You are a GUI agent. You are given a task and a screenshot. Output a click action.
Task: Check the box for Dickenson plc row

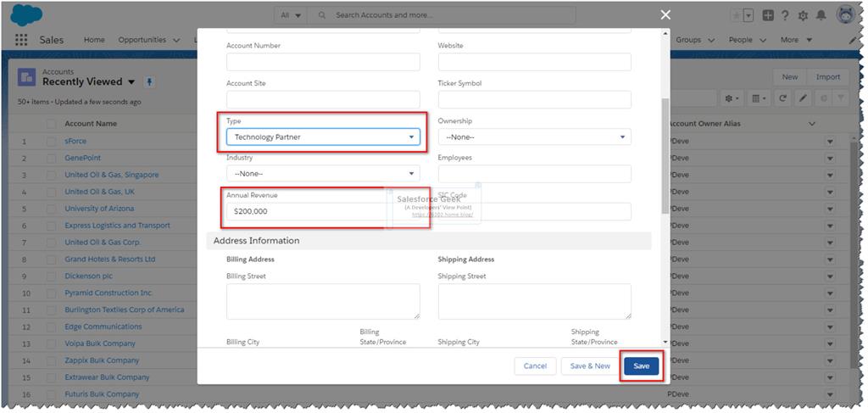(x=52, y=276)
